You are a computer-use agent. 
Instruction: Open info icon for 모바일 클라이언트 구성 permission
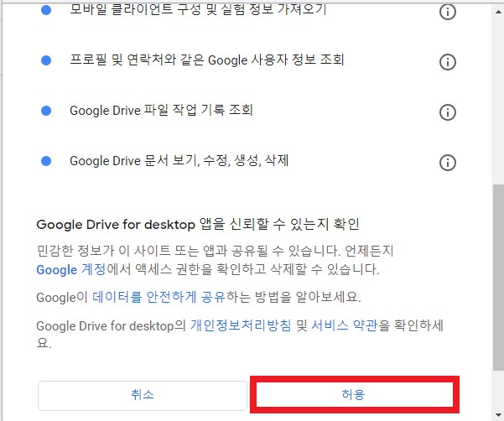(x=448, y=12)
